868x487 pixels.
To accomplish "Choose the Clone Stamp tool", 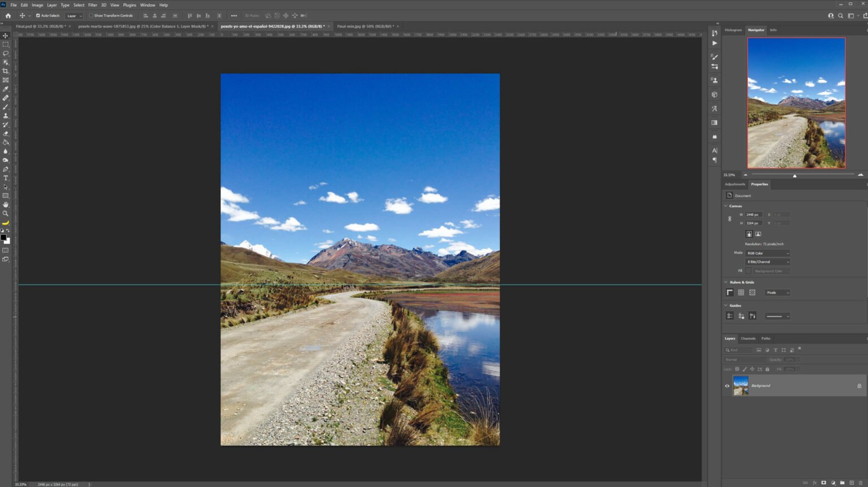I will 6,116.
